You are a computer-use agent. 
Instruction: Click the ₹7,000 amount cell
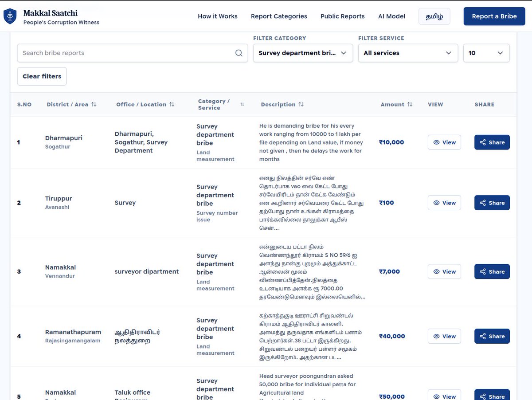pyautogui.click(x=389, y=271)
